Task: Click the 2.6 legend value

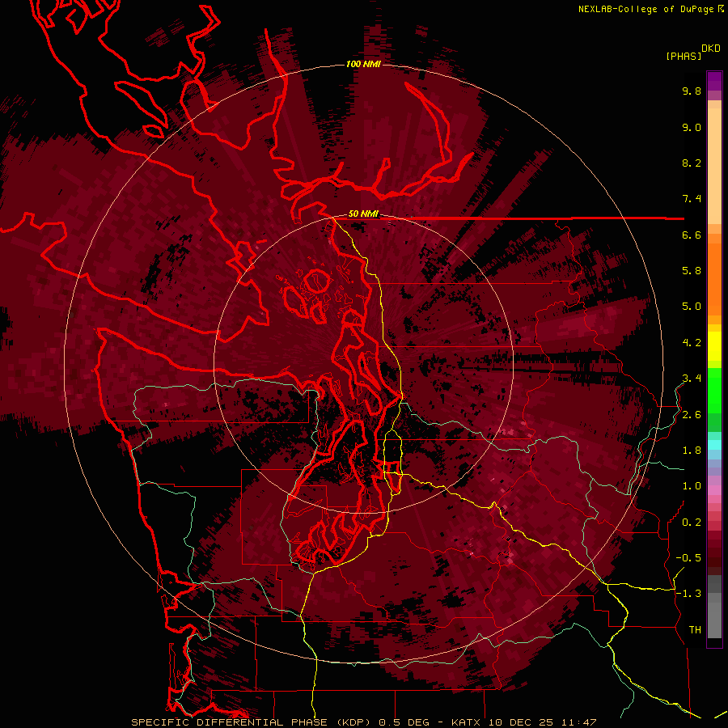Action: coord(692,415)
